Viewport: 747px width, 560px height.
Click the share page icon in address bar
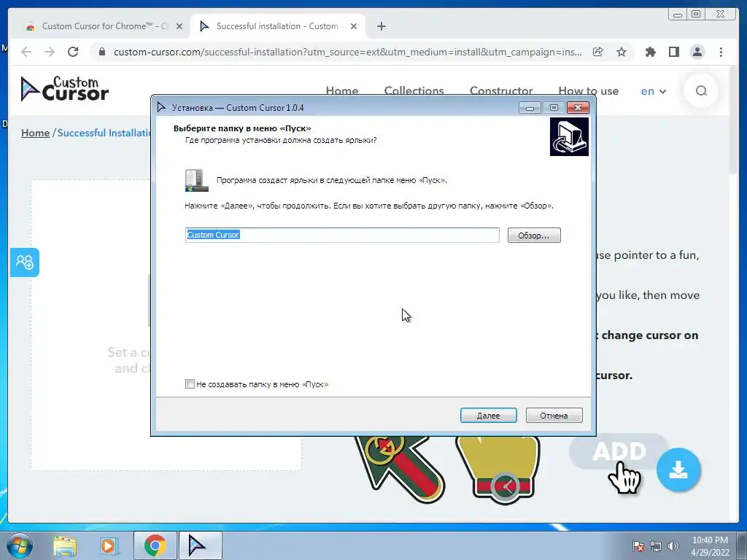(x=598, y=52)
